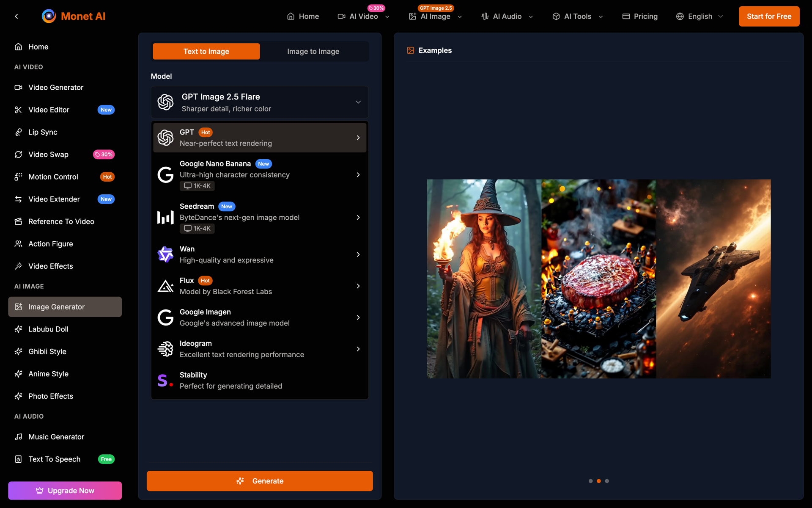
Task: Expand the Google Imagen model options
Action: [x=260, y=317]
